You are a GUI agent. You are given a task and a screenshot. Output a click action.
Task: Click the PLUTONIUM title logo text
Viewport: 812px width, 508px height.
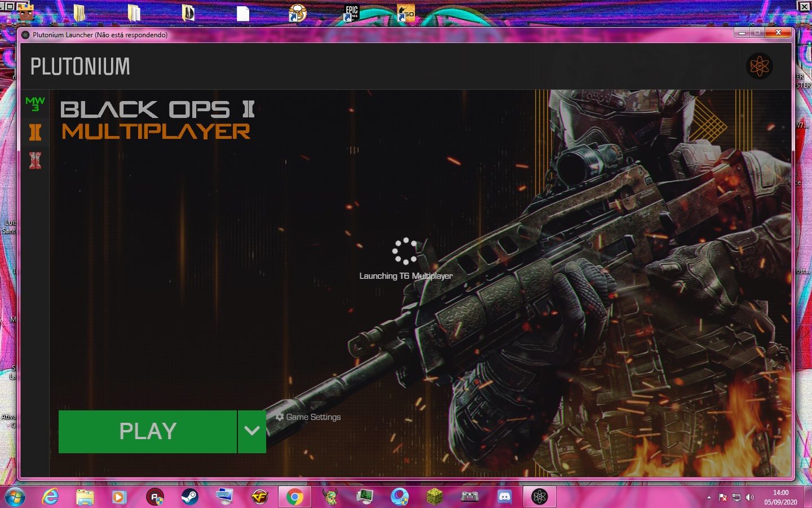click(80, 67)
